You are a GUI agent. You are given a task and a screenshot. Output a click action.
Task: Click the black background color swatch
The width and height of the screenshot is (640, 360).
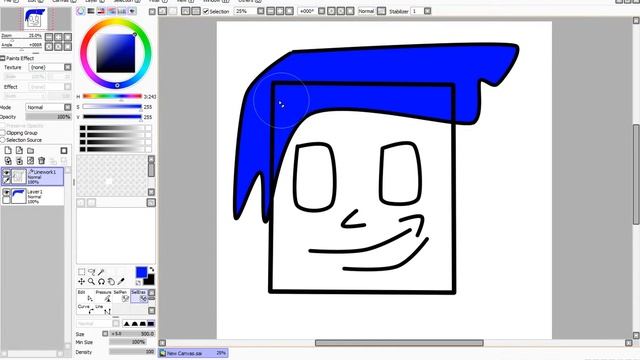tap(150, 280)
